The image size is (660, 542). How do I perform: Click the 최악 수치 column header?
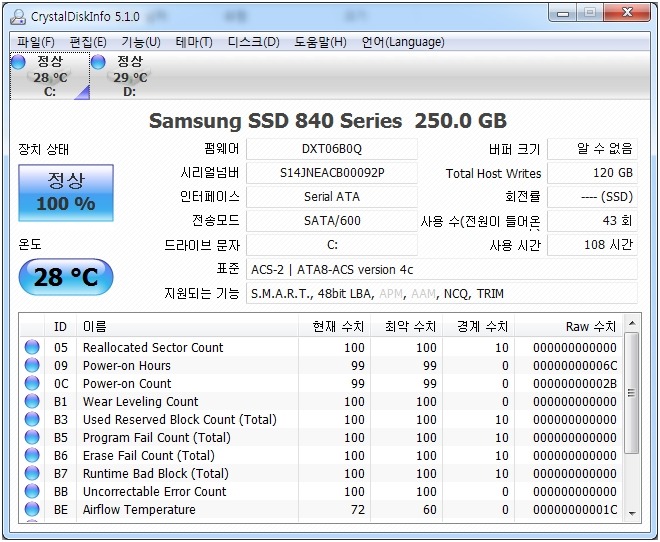click(407, 327)
